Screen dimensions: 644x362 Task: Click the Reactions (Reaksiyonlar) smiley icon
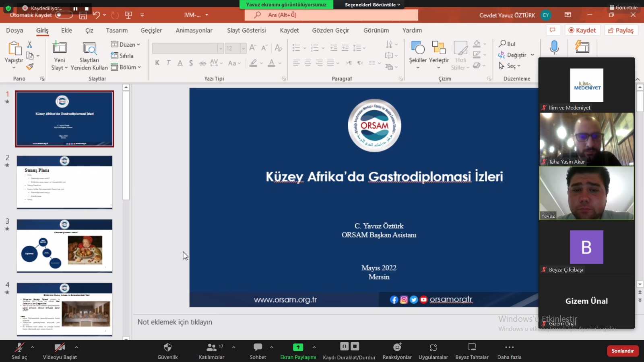[397, 347]
